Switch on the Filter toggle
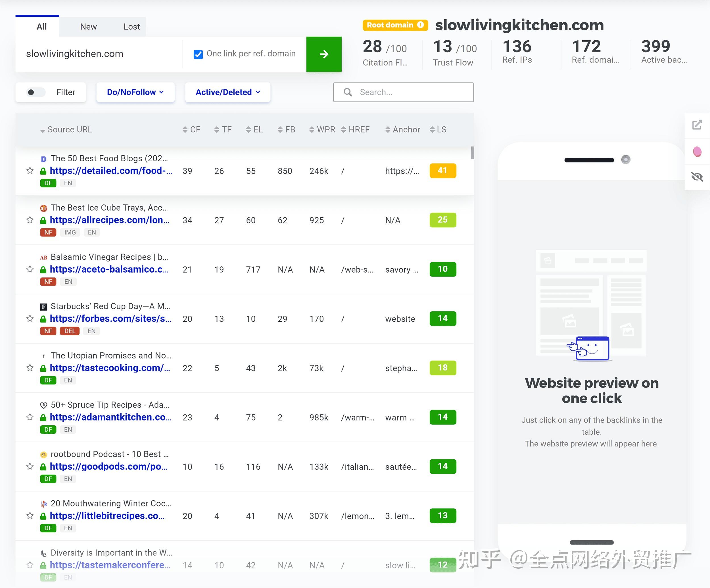 click(35, 92)
